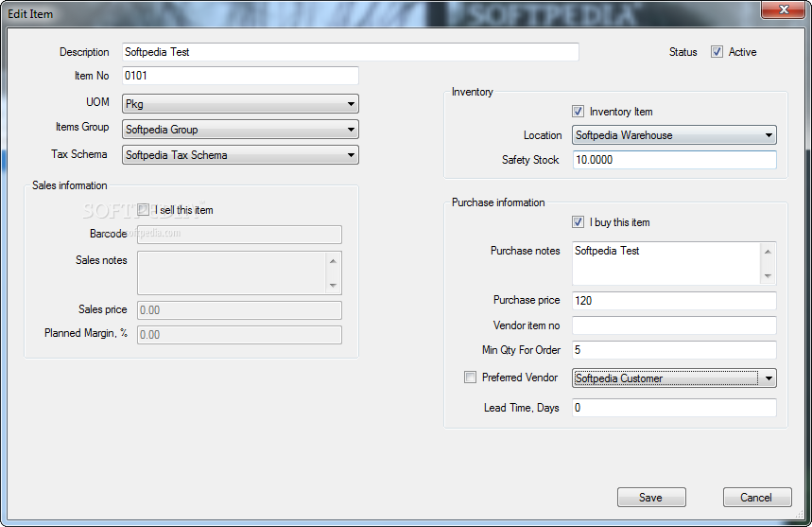The image size is (812, 527).
Task: Click the Safety Stock field
Action: click(674, 160)
